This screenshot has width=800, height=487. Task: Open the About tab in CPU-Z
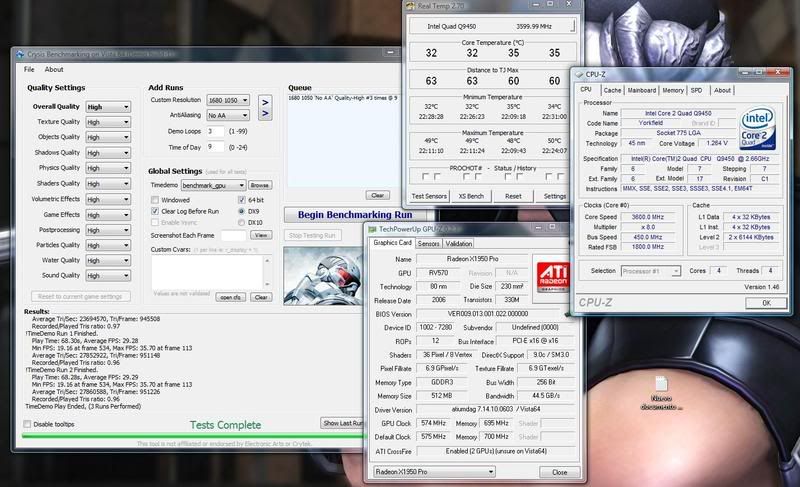click(x=722, y=90)
